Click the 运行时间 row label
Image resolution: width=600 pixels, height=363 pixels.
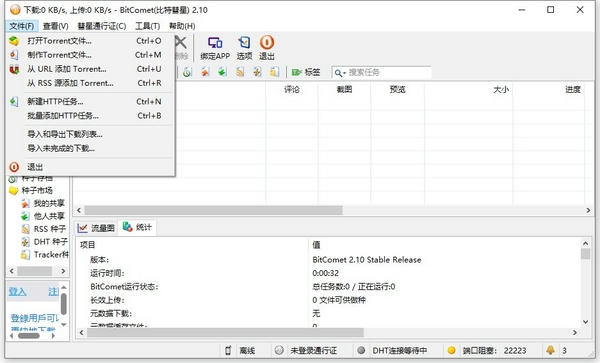[107, 273]
